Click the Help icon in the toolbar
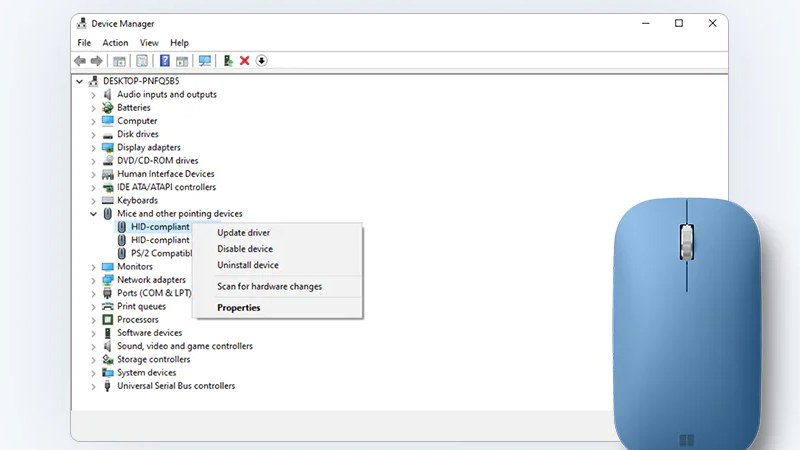 [165, 61]
